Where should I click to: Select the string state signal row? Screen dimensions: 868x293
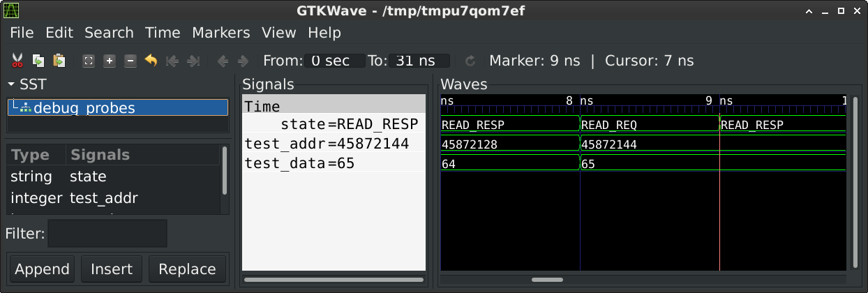(x=114, y=176)
